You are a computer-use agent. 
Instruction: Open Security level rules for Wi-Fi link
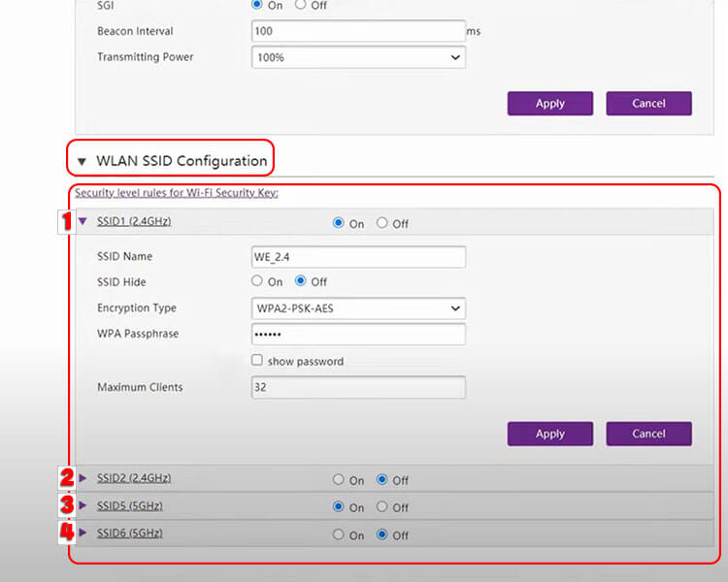click(177, 193)
